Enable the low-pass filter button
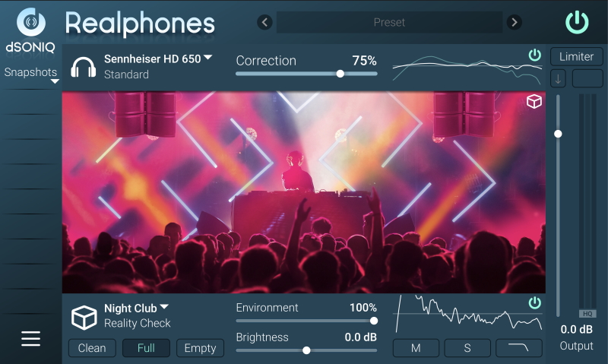Viewport: 608px width, 364px height. (x=519, y=348)
